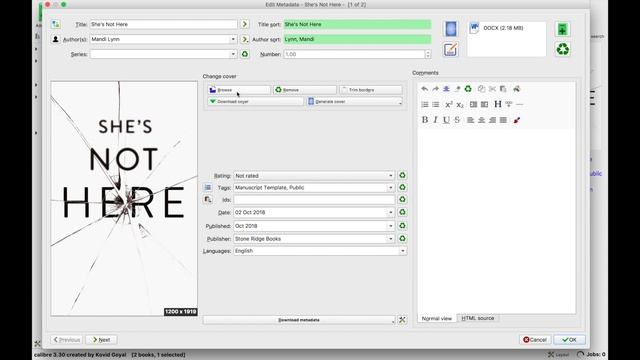Toggle subscript formatting
This screenshot has height=360, width=640.
tap(460, 104)
